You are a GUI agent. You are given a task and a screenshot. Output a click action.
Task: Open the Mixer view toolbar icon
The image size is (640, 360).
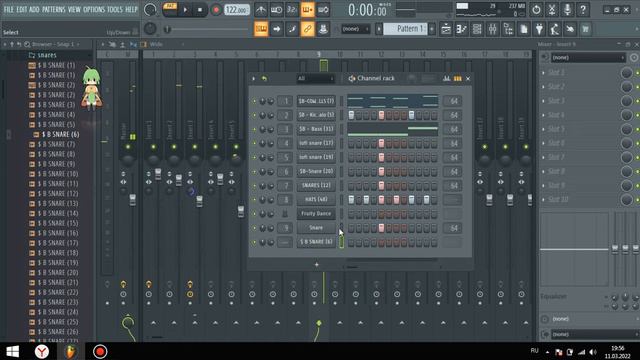493,29
